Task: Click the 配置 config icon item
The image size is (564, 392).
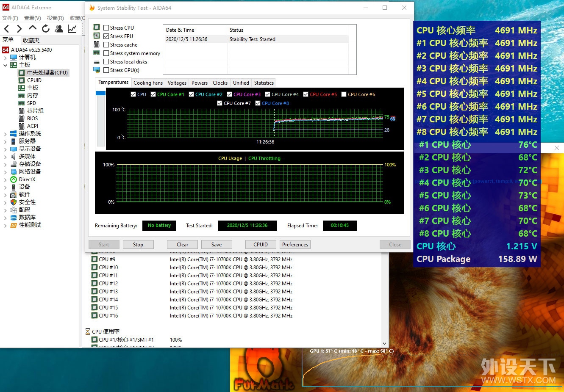Action: 14,210
